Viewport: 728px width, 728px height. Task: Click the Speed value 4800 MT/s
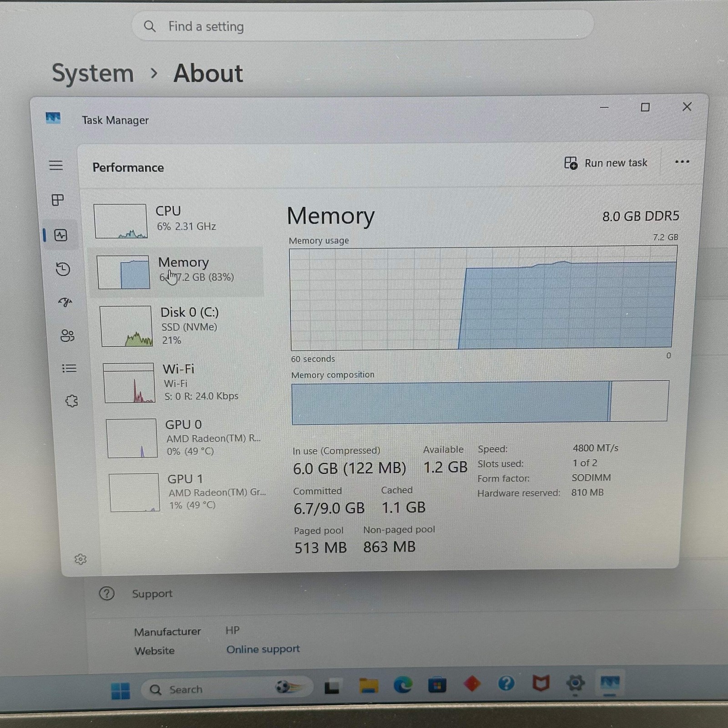(x=596, y=448)
